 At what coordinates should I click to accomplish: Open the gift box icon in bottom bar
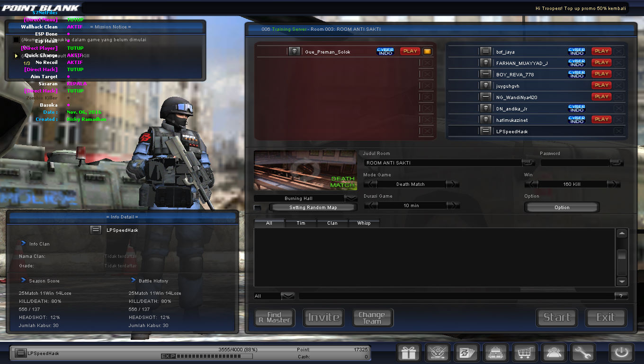pos(408,353)
